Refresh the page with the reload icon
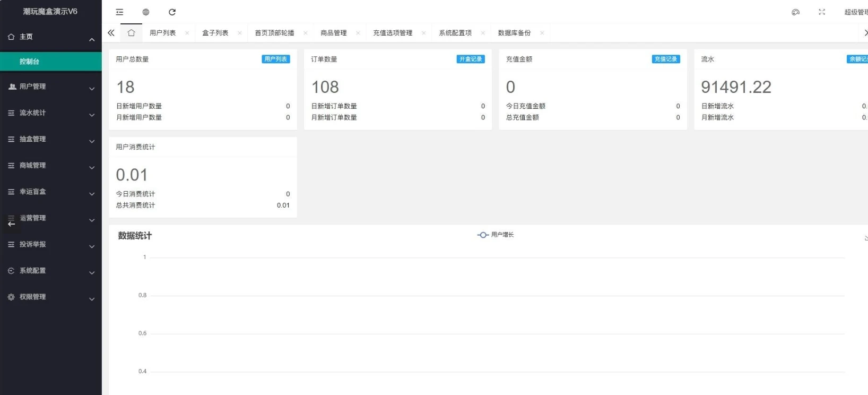This screenshot has height=395, width=868. pos(172,12)
